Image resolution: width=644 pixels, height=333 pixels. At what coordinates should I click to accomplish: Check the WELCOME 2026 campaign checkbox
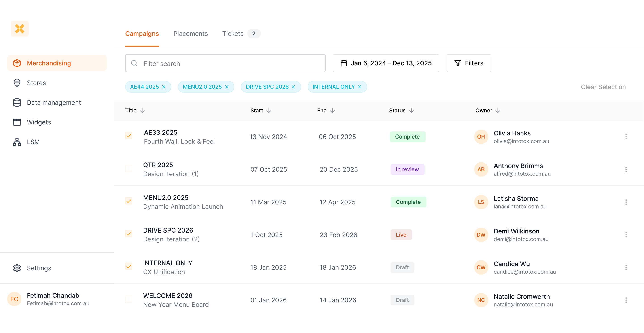[x=129, y=299]
